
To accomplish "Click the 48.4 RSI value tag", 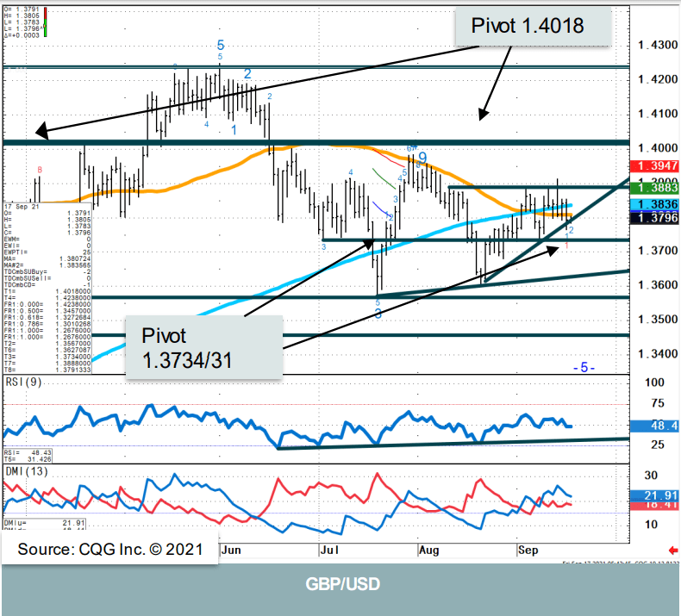I will [x=655, y=426].
